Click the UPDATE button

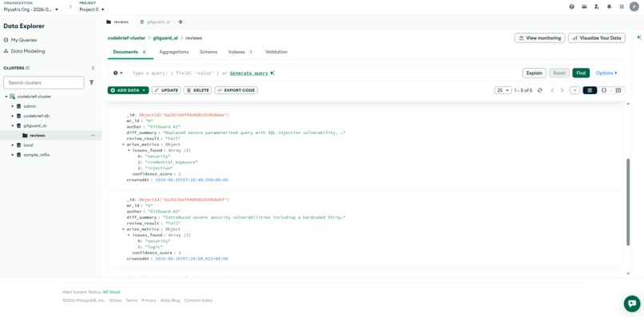click(166, 90)
